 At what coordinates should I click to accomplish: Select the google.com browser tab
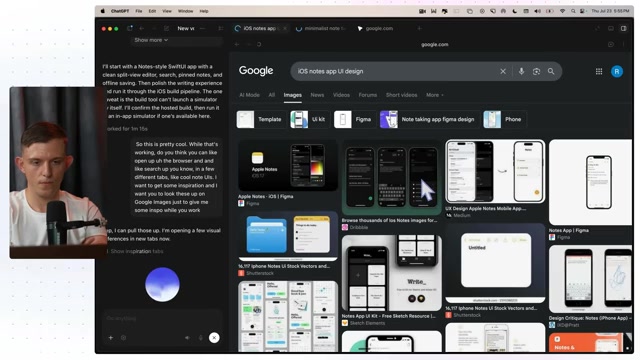click(x=376, y=28)
